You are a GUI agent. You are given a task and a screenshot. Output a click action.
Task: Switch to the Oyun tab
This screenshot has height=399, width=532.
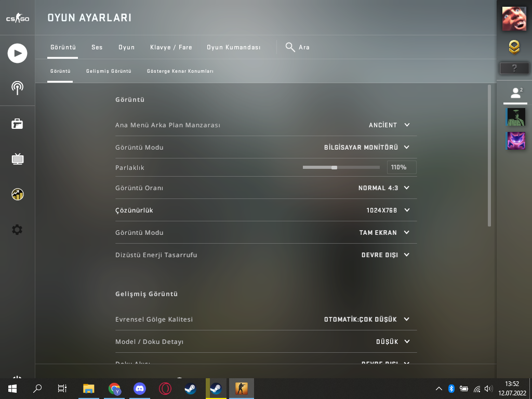[126, 47]
